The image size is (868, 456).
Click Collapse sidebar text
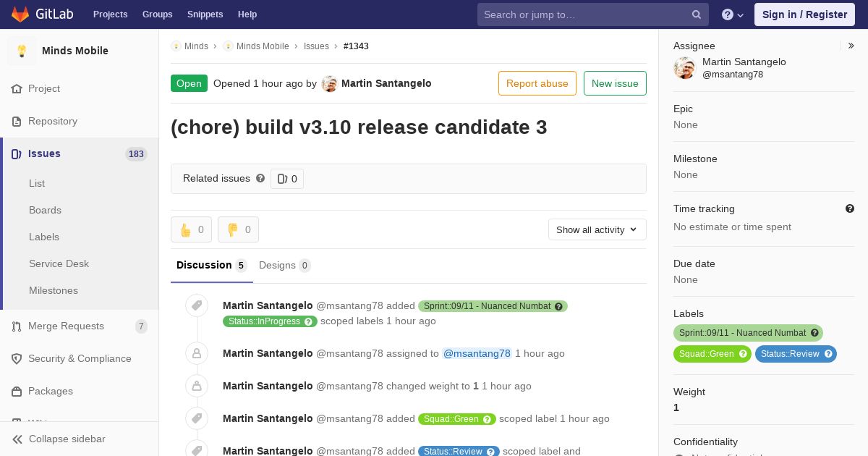click(67, 439)
